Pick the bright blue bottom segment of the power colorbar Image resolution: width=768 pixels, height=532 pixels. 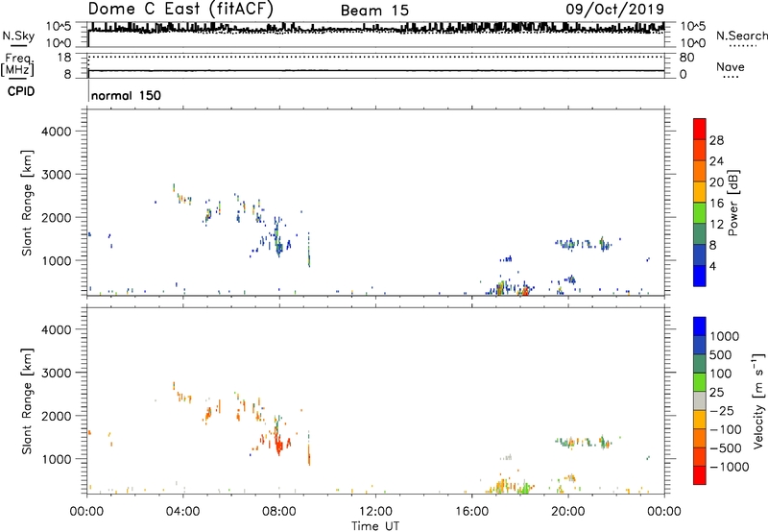700,276
